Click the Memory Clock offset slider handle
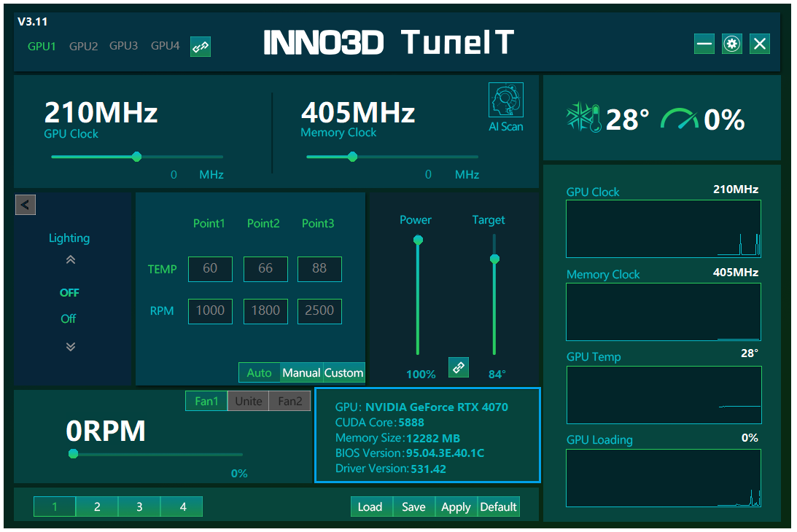 353,157
